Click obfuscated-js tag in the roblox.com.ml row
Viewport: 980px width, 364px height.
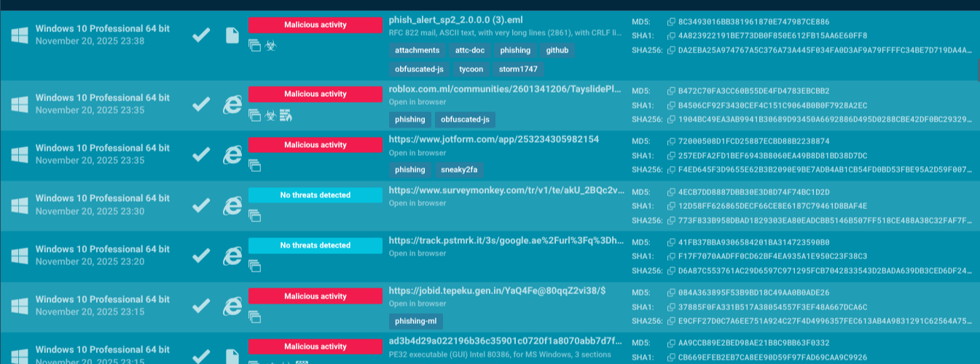[x=466, y=119]
